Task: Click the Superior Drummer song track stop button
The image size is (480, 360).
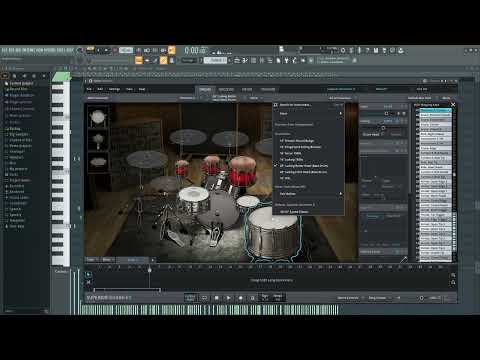Action: (x=216, y=298)
